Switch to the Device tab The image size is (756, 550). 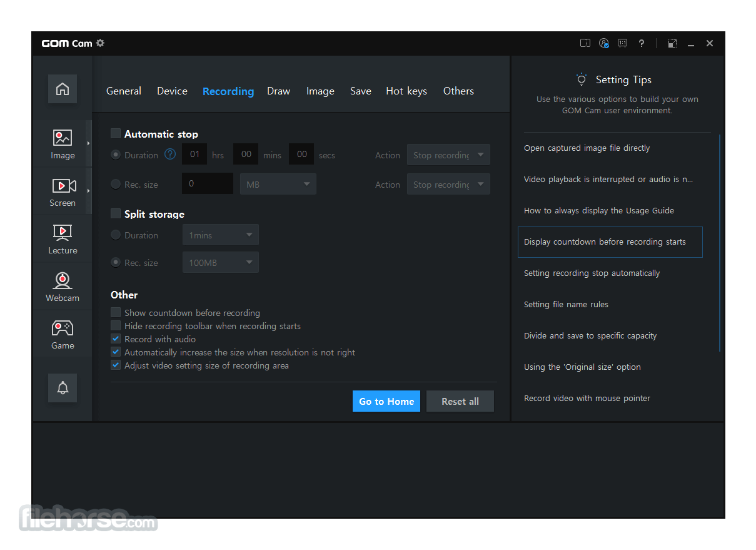[172, 91]
